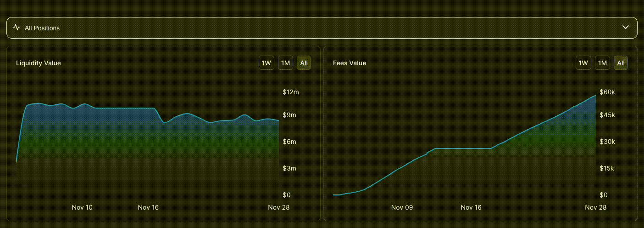
Task: Click the chevron arrow of All Positions selector
Action: (x=625, y=28)
